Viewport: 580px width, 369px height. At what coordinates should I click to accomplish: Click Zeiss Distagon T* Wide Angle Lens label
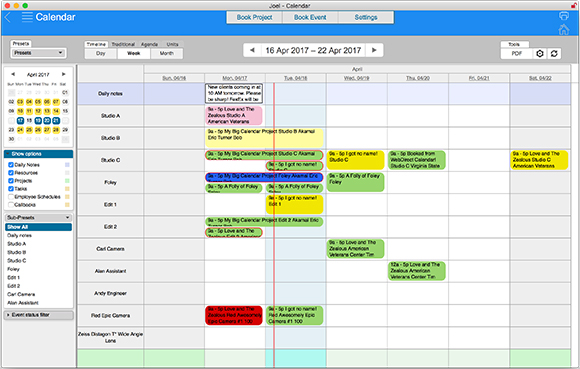[110, 337]
